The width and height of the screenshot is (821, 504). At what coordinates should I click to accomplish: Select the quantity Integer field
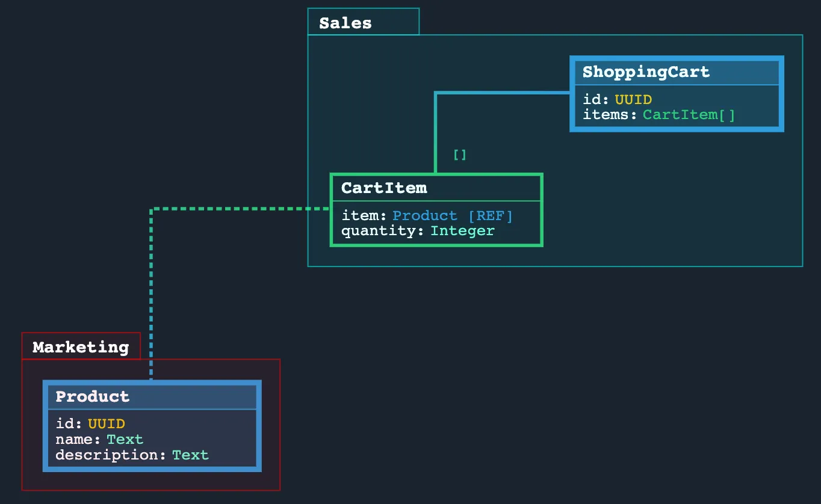click(417, 230)
